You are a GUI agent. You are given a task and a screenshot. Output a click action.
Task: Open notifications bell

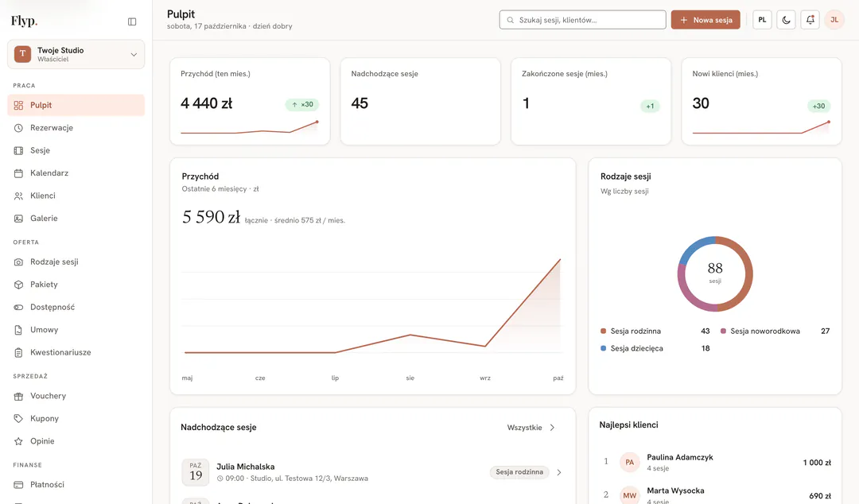(x=810, y=20)
